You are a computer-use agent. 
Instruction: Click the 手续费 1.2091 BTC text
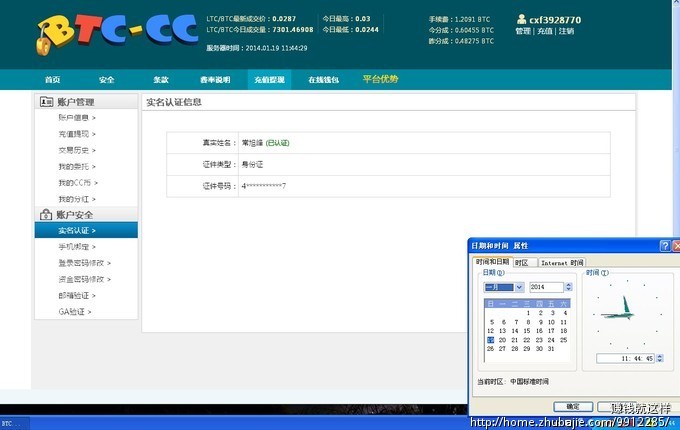[x=460, y=20]
